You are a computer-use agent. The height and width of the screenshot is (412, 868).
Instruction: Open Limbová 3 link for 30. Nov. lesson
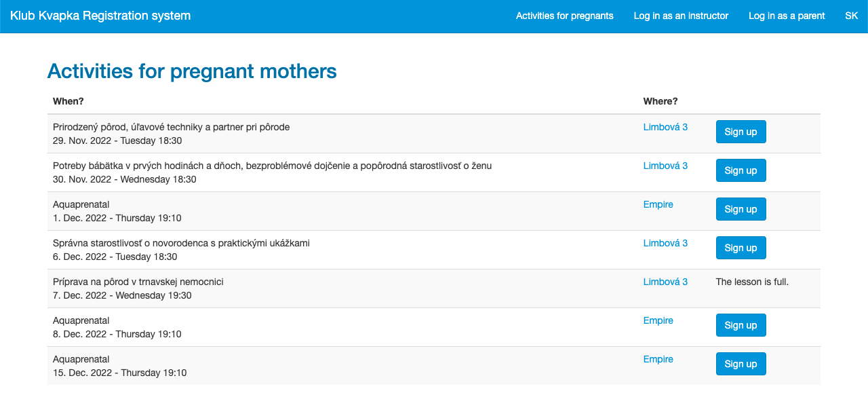665,166
